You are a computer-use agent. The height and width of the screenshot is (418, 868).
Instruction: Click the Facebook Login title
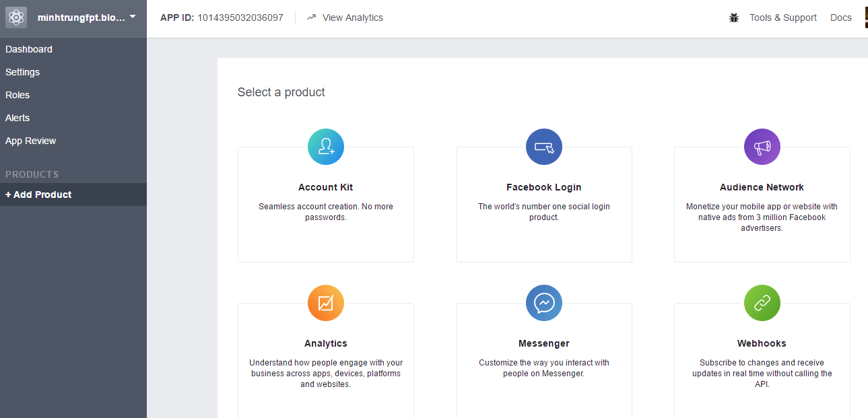point(544,187)
